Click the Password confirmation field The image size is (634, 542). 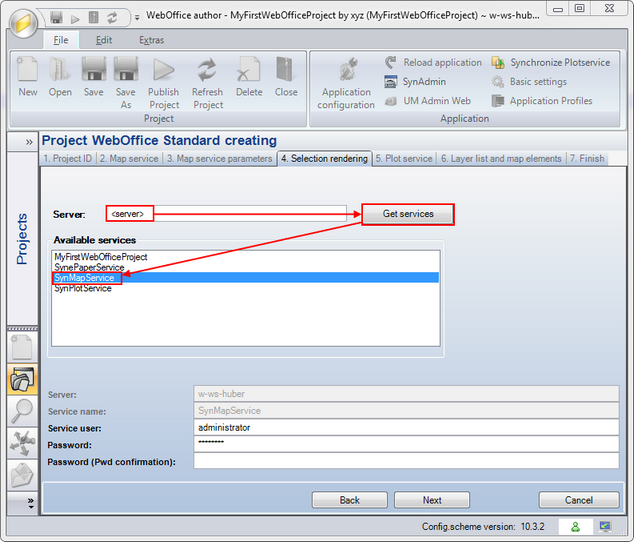[406, 461]
